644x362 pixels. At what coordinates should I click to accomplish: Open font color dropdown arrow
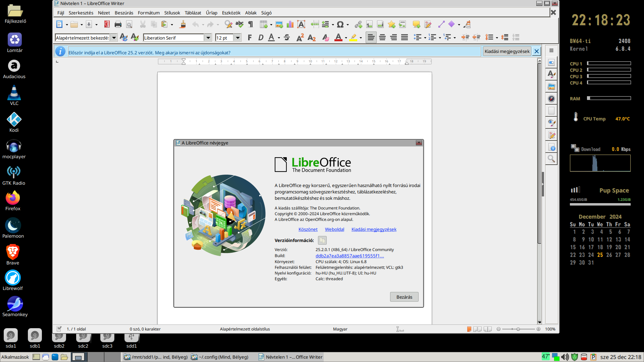pos(346,38)
